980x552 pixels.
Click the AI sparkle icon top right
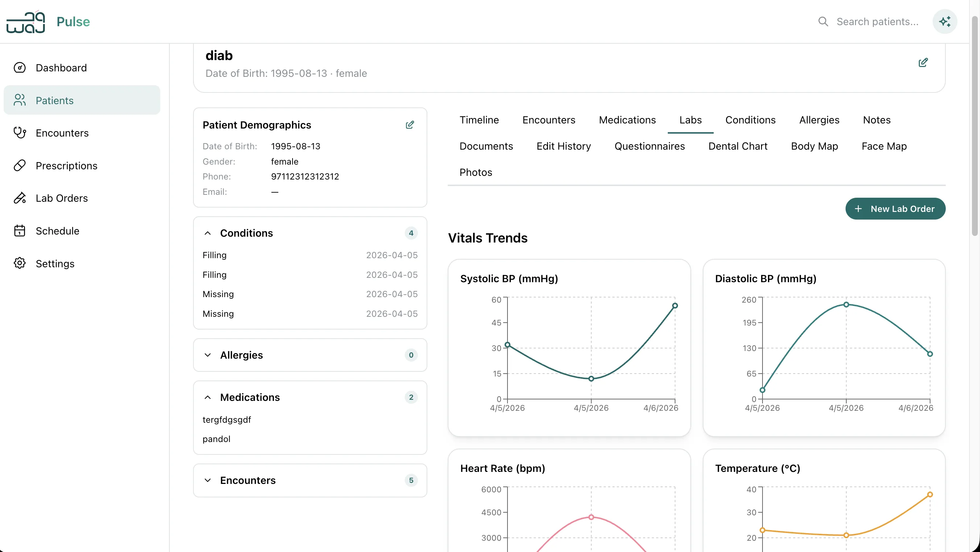tap(944, 22)
